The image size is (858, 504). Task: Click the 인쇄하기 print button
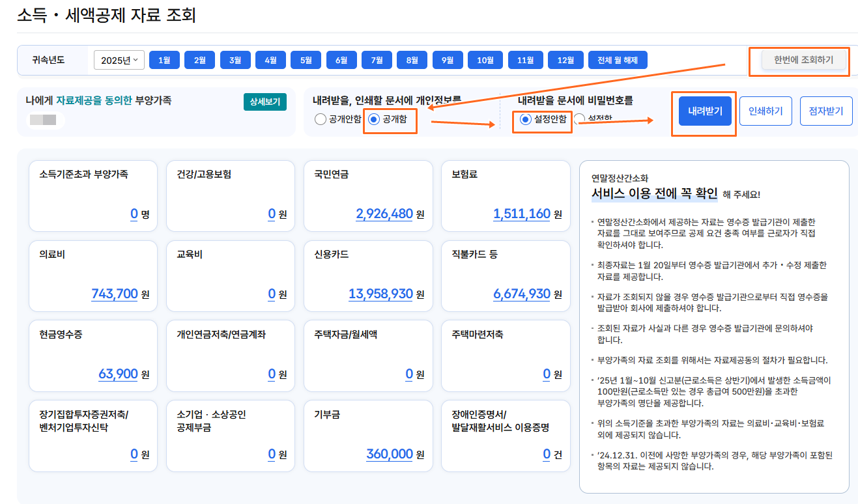pos(765,111)
